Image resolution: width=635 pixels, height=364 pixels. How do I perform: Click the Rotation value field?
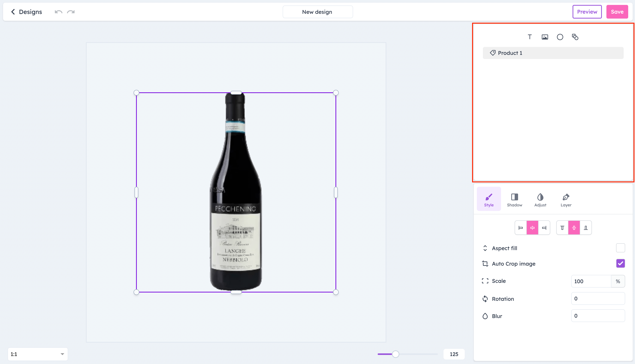tap(598, 299)
